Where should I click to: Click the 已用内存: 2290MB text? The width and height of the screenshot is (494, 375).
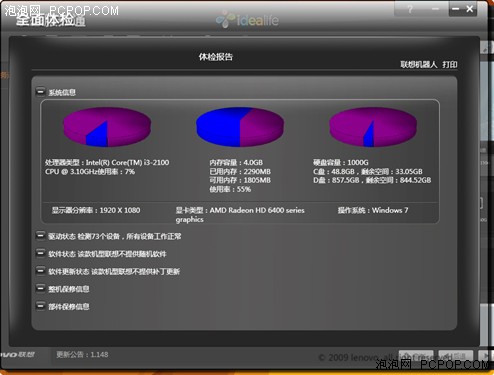(240, 172)
